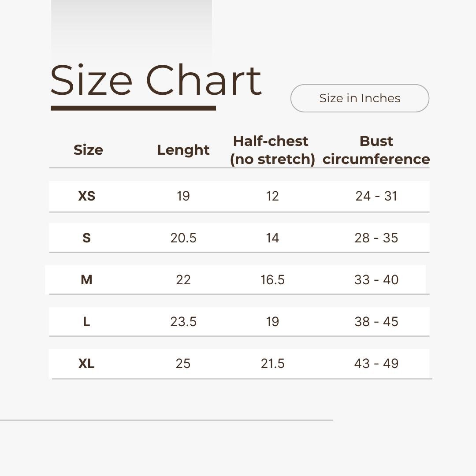The width and height of the screenshot is (476, 476).
Task: Click the 33 - 40 bust range
Action: pos(376,279)
